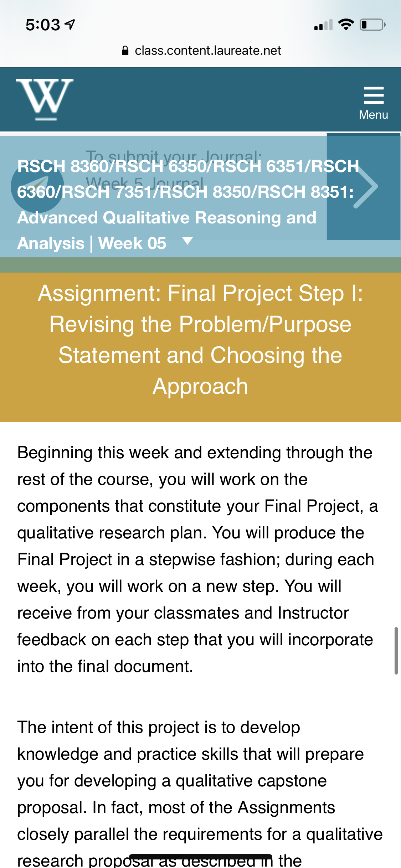This screenshot has width=401, height=868.
Task: Click the Menu label text
Action: 374,115
